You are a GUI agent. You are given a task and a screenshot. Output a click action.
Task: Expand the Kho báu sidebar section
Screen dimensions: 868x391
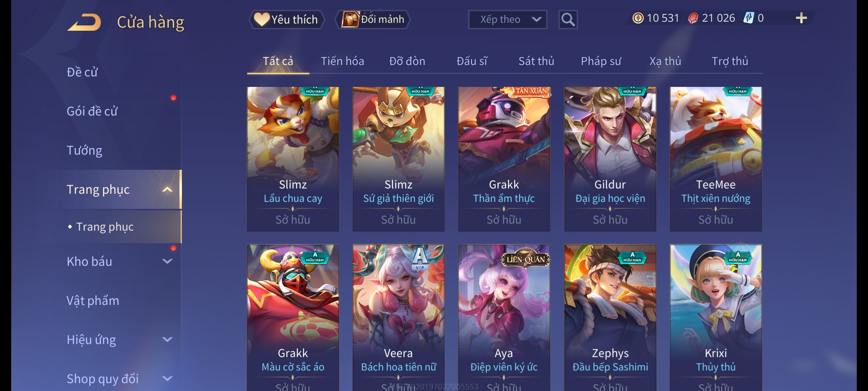coord(167,261)
